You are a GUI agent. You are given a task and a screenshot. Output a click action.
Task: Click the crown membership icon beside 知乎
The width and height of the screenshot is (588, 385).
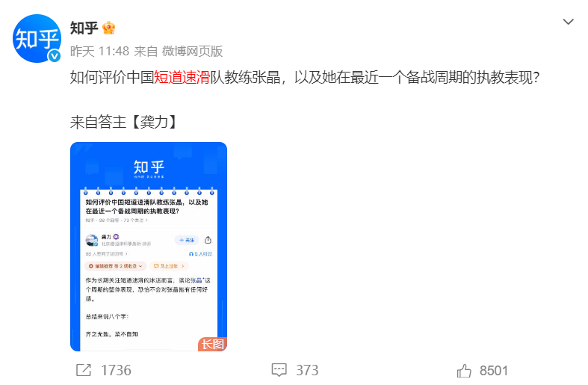(x=109, y=28)
